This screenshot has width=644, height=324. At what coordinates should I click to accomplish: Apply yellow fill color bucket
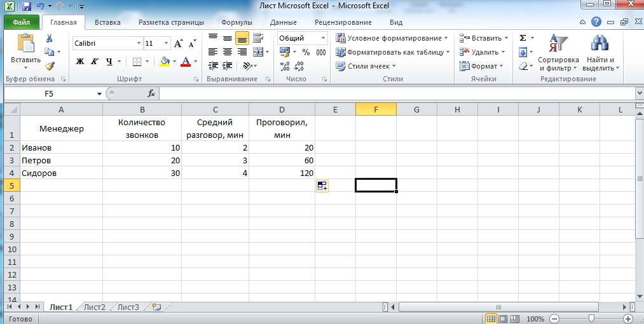pos(165,62)
